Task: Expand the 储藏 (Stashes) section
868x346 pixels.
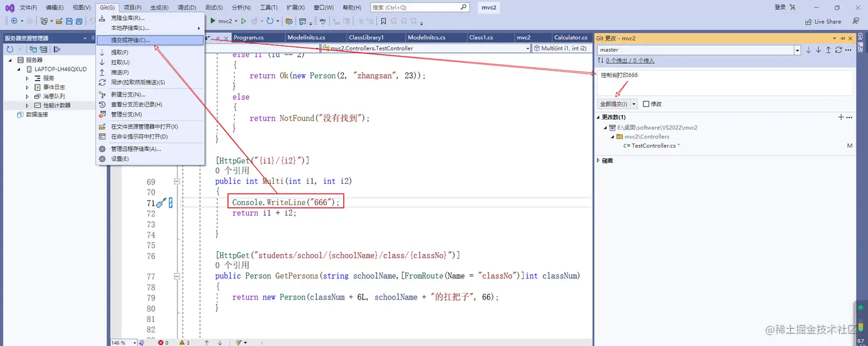Action: (598, 161)
